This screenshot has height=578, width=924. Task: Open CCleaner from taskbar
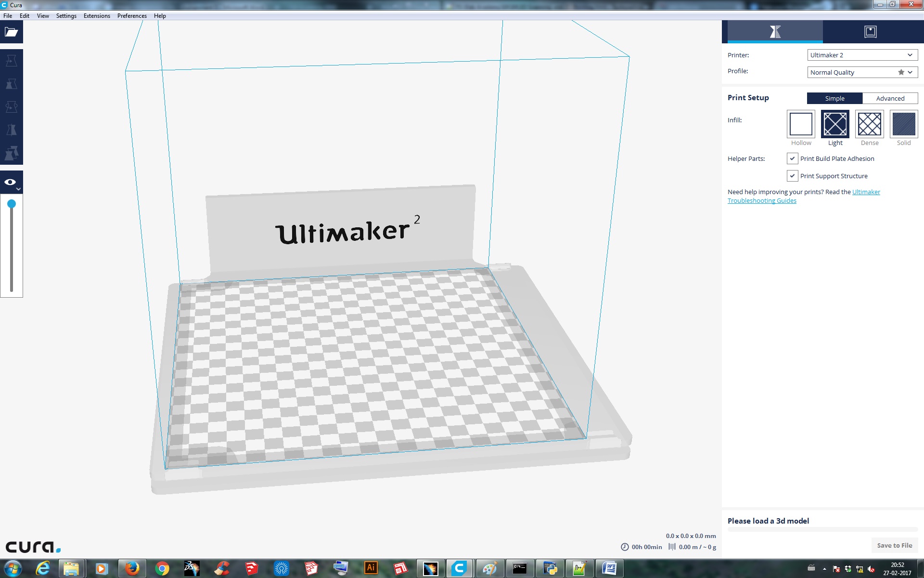221,568
